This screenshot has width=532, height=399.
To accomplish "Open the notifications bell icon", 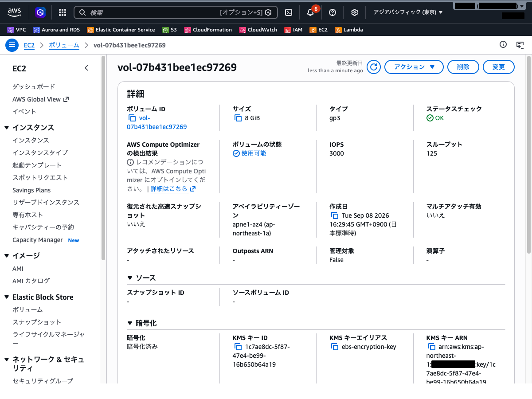I will coord(310,12).
